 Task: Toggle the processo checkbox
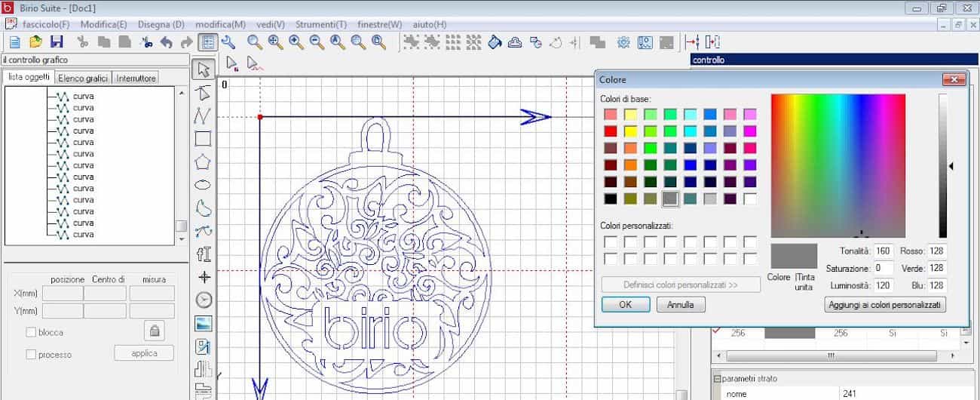click(31, 354)
